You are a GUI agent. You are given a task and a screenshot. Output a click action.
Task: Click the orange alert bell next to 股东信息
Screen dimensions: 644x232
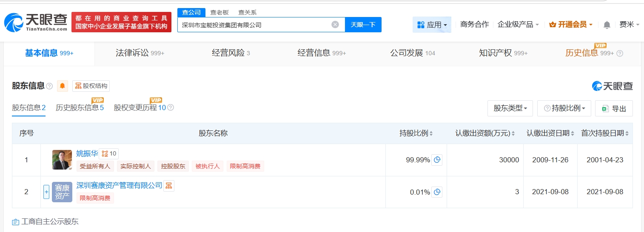(x=63, y=86)
